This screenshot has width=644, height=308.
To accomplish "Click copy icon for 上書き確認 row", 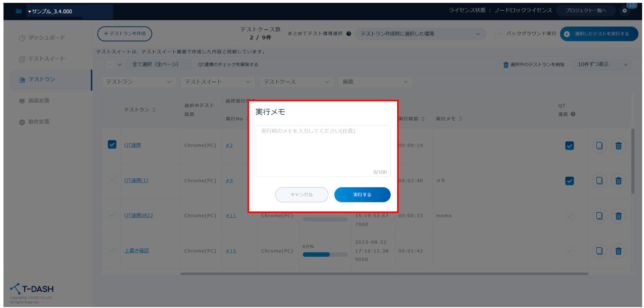I will tap(599, 251).
